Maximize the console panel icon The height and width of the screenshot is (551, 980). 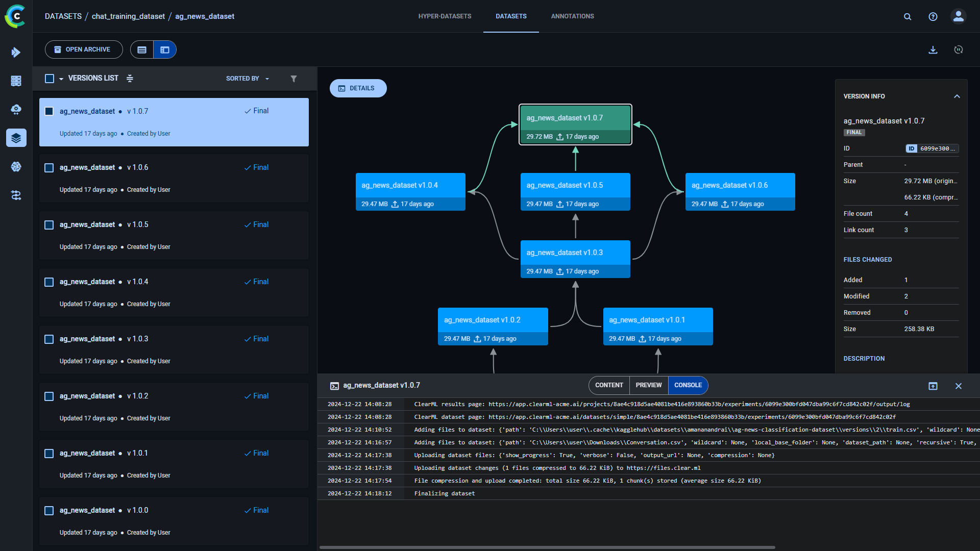933,386
